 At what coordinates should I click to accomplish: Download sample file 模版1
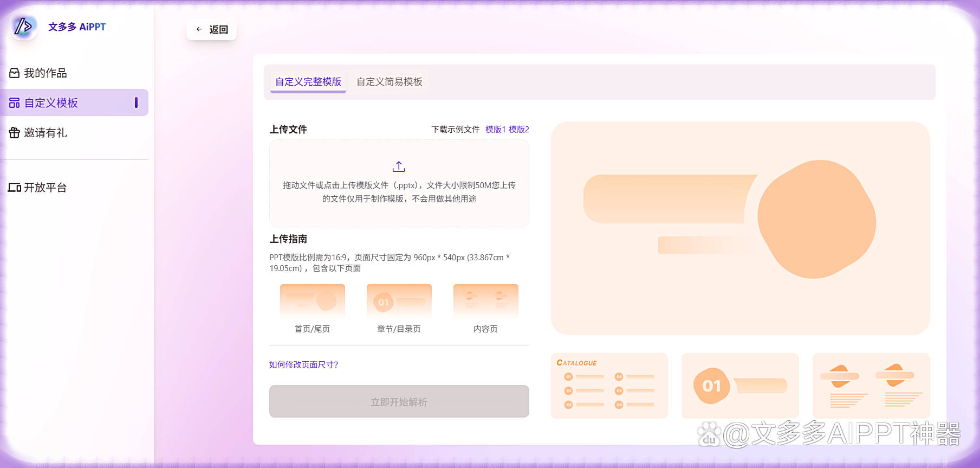tap(495, 129)
